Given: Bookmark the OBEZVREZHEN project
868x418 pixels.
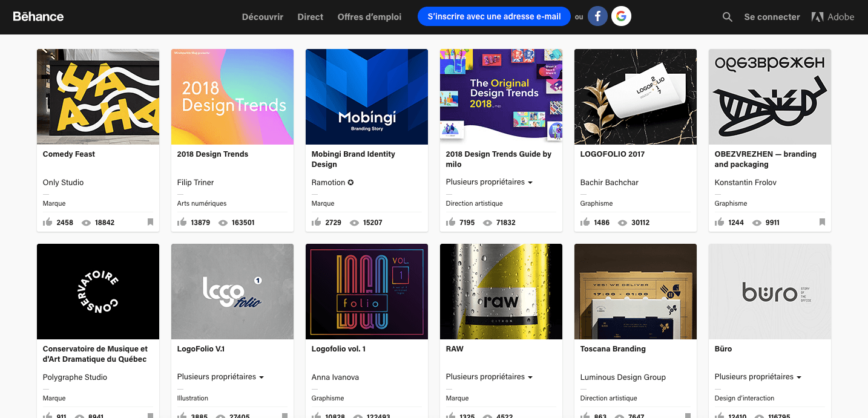Looking at the screenshot, I should click(x=822, y=223).
